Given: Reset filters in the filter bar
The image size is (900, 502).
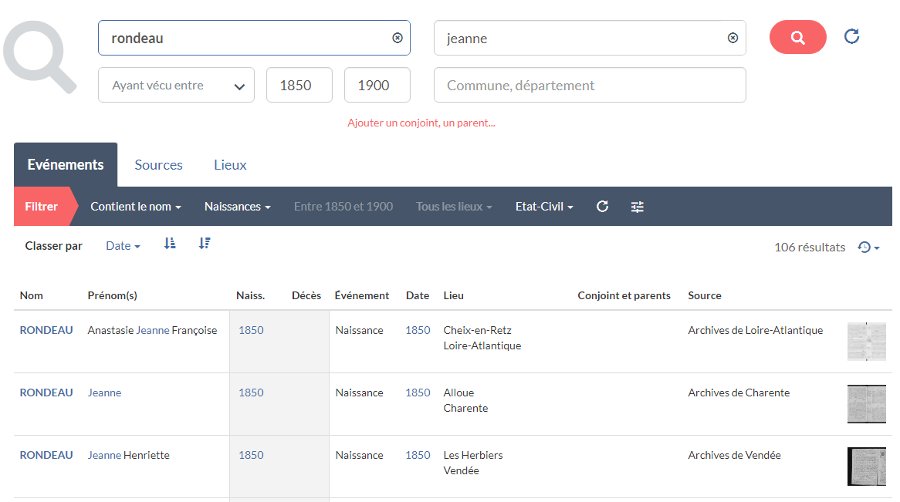Looking at the screenshot, I should [602, 207].
